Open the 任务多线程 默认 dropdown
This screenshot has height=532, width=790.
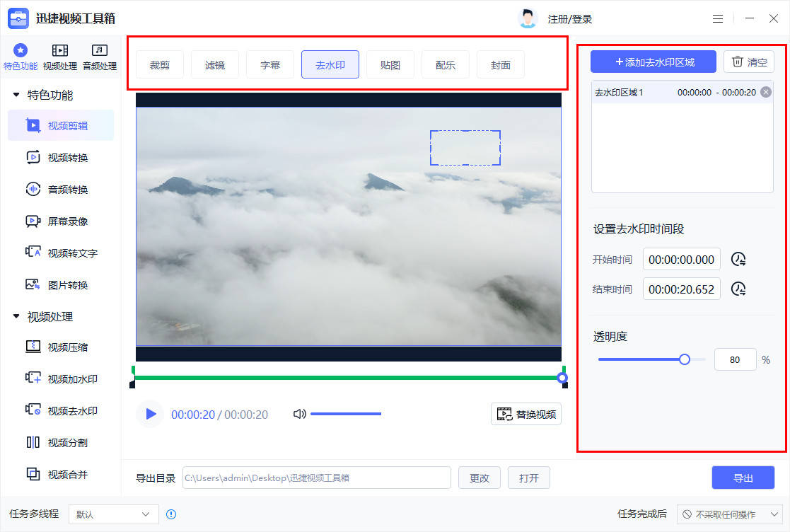click(x=113, y=514)
